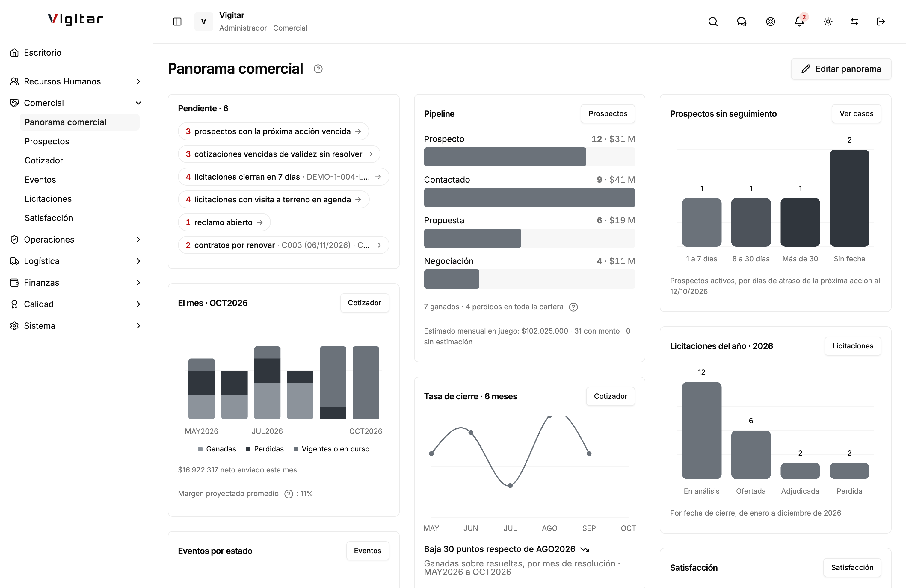906x588 pixels.
Task: Click help icon beside perdidos en toda la cartera
Action: (573, 307)
